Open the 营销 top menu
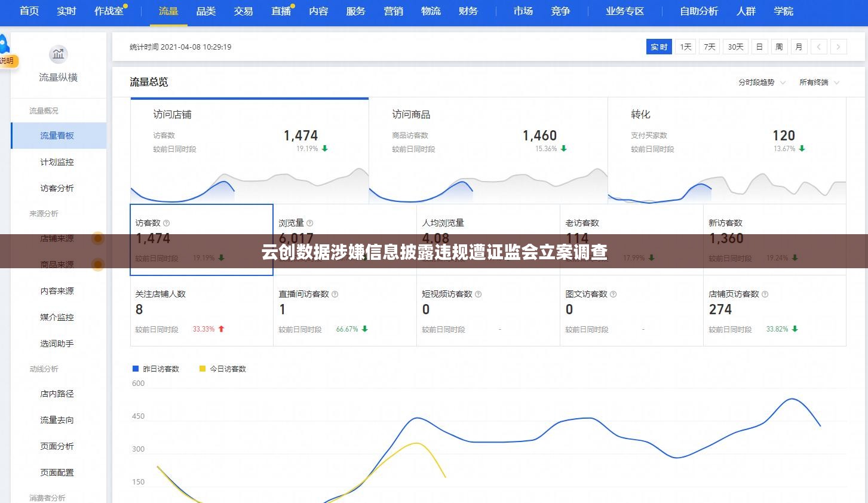 tap(394, 11)
